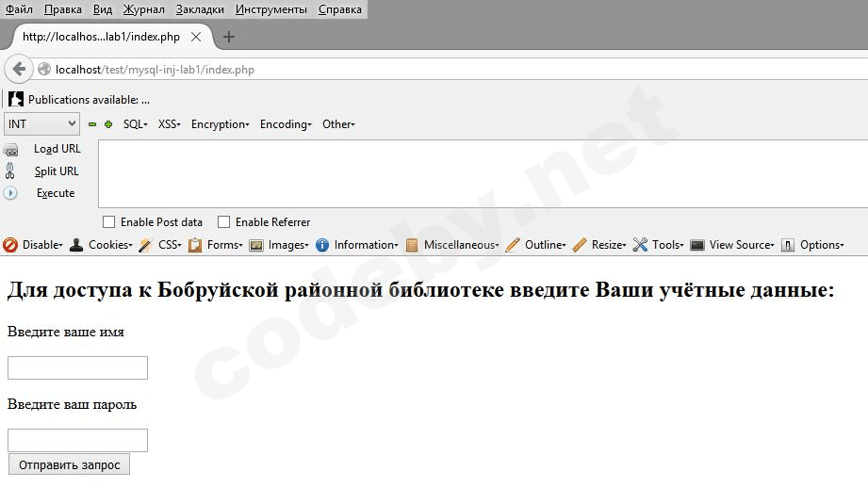Expand the Encryption menu

coord(220,124)
